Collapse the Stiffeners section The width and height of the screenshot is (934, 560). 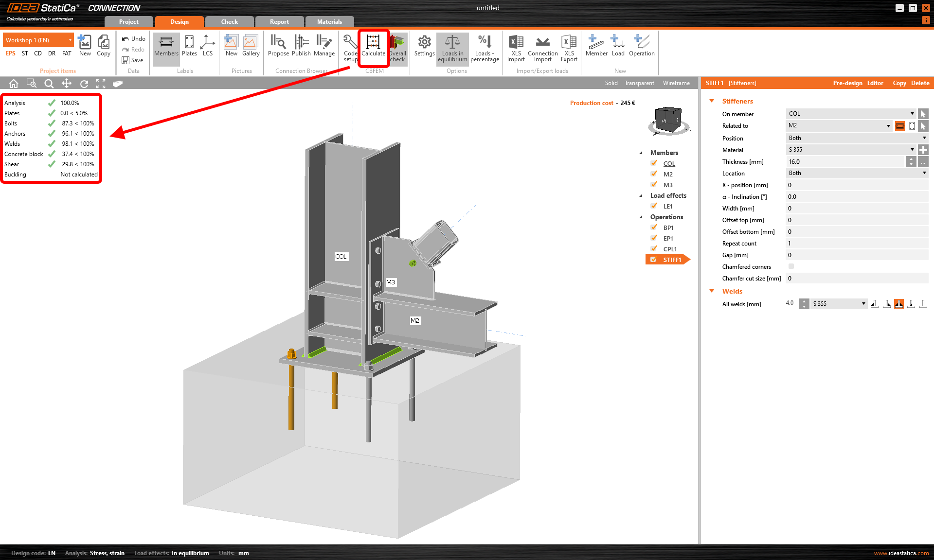[x=712, y=101]
